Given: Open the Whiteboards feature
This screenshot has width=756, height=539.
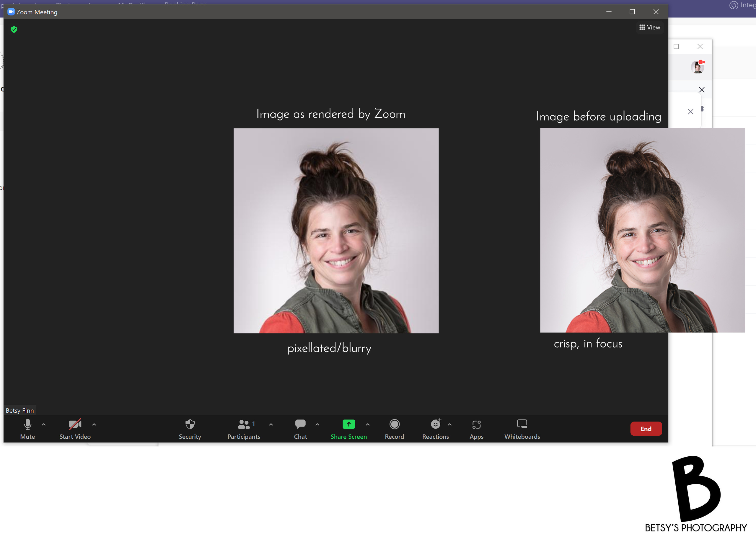Looking at the screenshot, I should [x=522, y=429].
